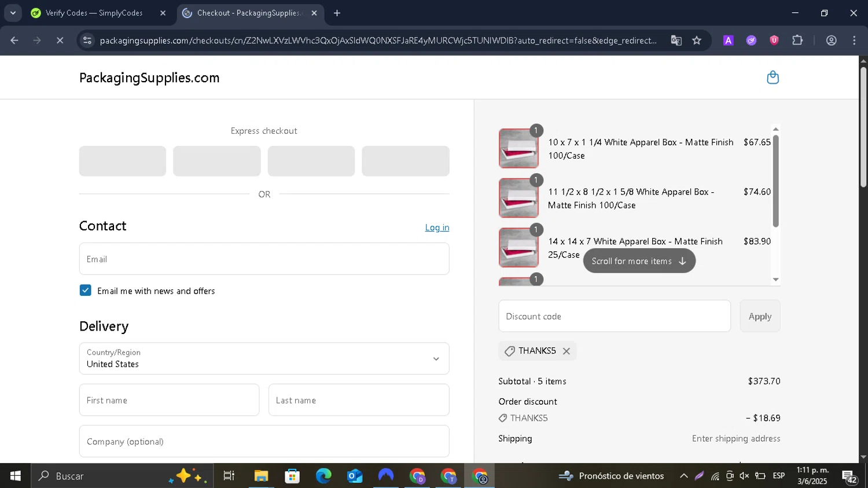Open Task View on the taskbar
The image size is (868, 488).
(229, 476)
